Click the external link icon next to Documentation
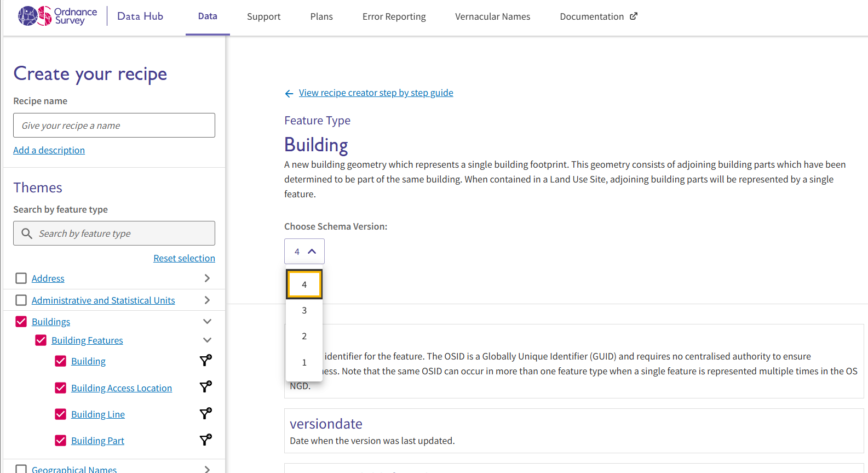 [x=634, y=16]
